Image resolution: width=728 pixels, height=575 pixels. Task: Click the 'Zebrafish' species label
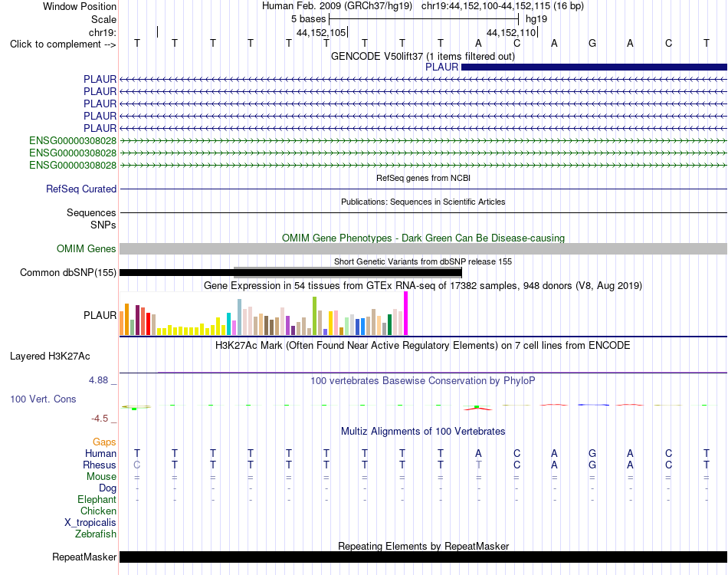[x=96, y=534]
